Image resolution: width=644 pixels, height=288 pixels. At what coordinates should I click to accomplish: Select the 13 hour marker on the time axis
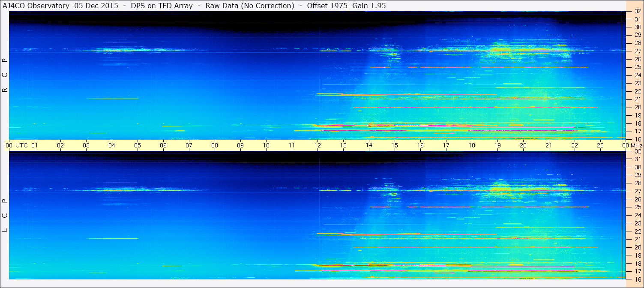point(343,145)
